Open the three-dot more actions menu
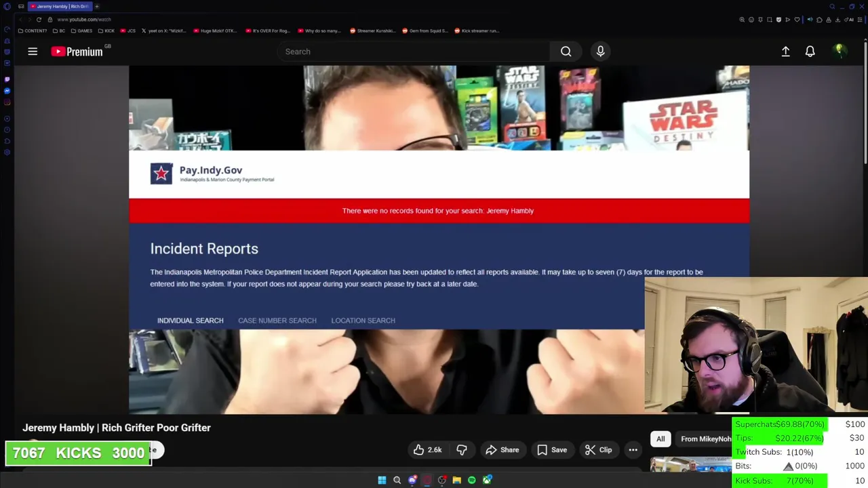868x488 pixels. click(633, 450)
